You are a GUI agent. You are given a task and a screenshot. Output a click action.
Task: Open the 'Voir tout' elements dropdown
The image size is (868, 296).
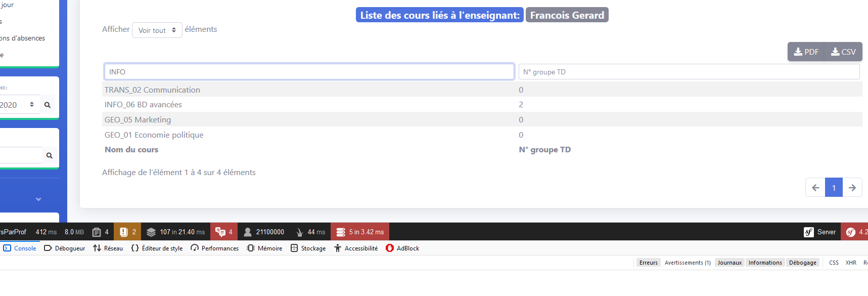pyautogui.click(x=157, y=30)
